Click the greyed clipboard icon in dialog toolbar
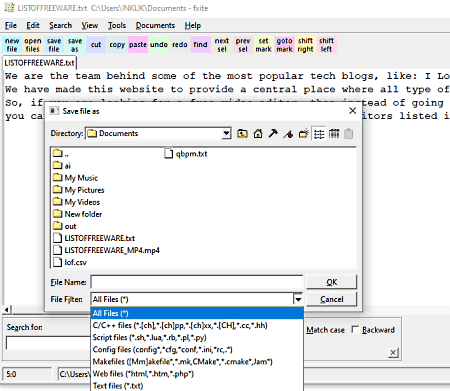 point(349,134)
